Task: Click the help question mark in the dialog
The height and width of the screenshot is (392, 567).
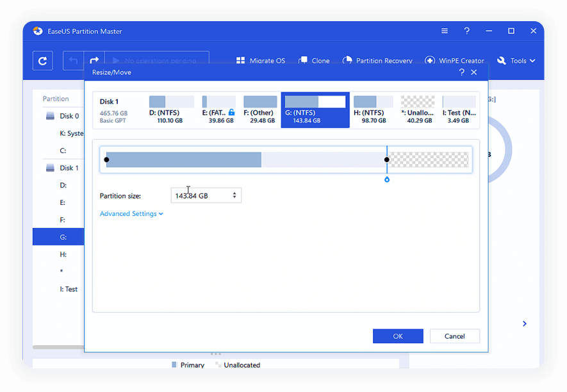Action: tap(461, 72)
